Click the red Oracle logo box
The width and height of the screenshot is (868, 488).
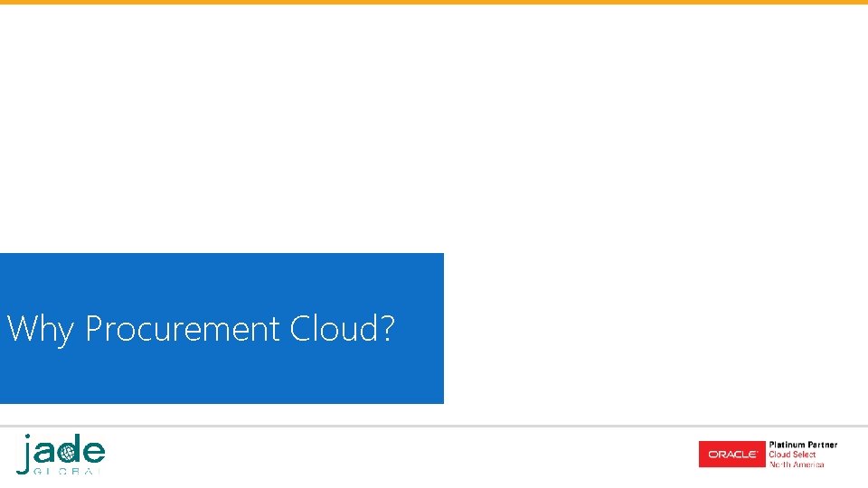coord(731,455)
